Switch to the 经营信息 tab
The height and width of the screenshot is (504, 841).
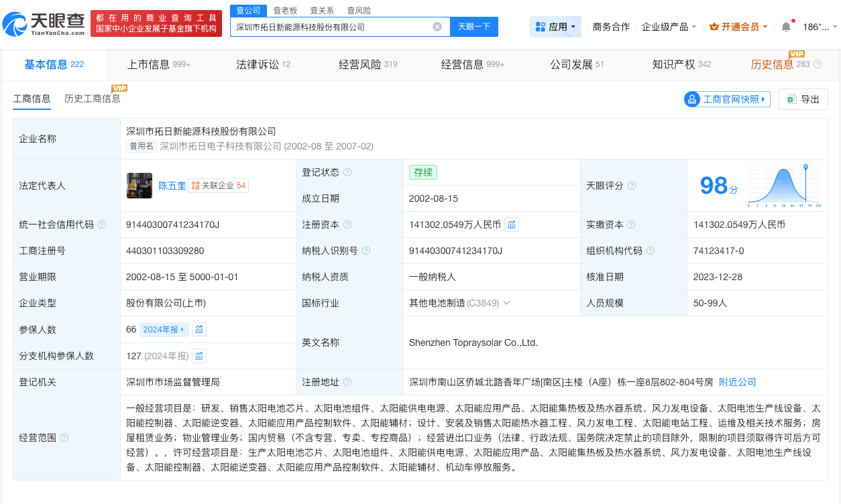(473, 64)
